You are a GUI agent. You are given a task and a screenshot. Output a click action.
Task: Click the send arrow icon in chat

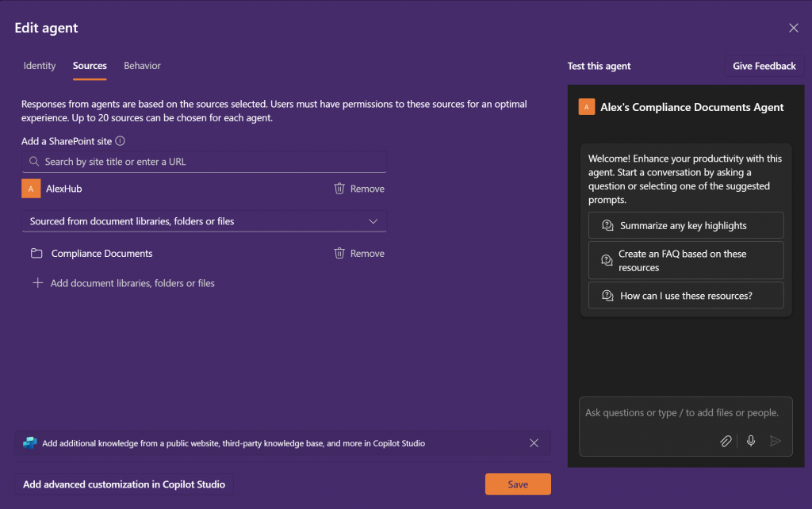tap(776, 441)
